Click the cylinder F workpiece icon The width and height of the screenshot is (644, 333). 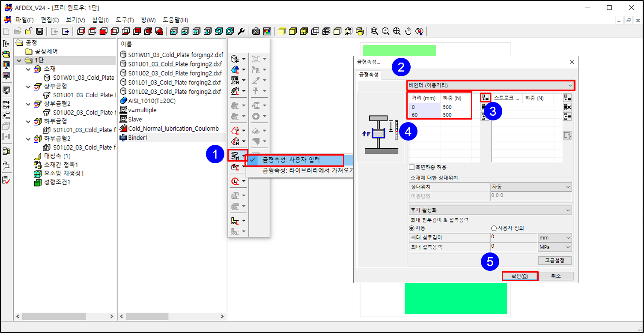point(235,59)
